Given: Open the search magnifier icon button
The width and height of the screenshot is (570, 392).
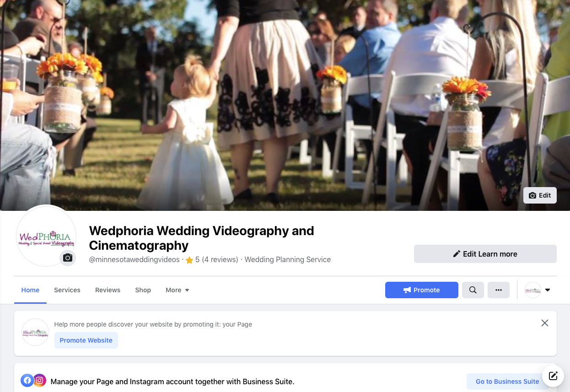Looking at the screenshot, I should [x=473, y=290].
